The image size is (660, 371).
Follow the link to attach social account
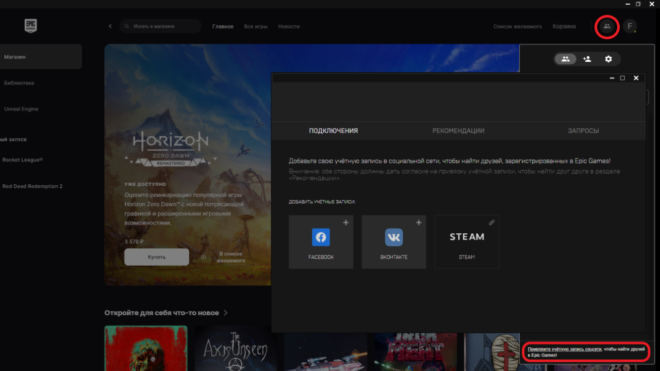tap(564, 349)
